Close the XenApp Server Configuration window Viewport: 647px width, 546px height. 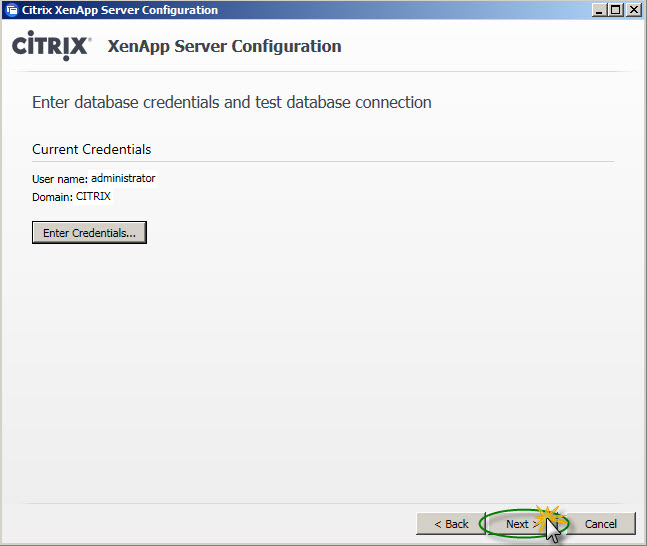(633, 9)
